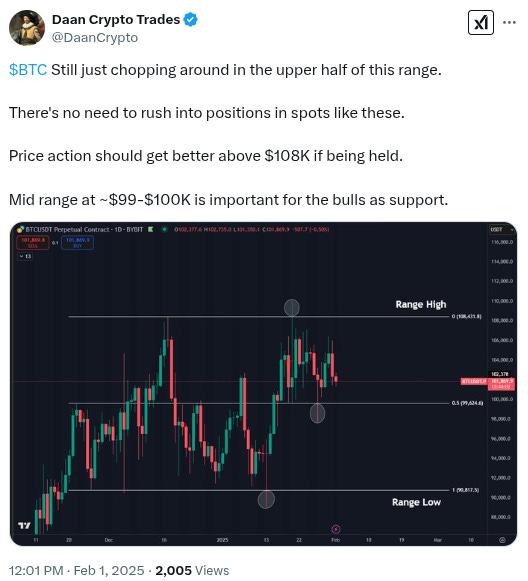Click the TradingView logo on the chart
Image resolution: width=528 pixels, height=581 pixels.
[x=24, y=525]
